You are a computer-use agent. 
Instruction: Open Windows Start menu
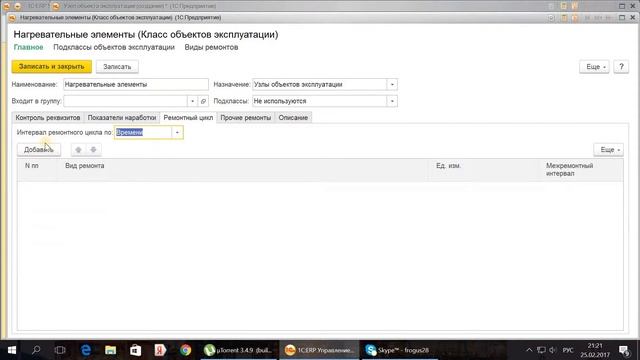[x=12, y=350]
